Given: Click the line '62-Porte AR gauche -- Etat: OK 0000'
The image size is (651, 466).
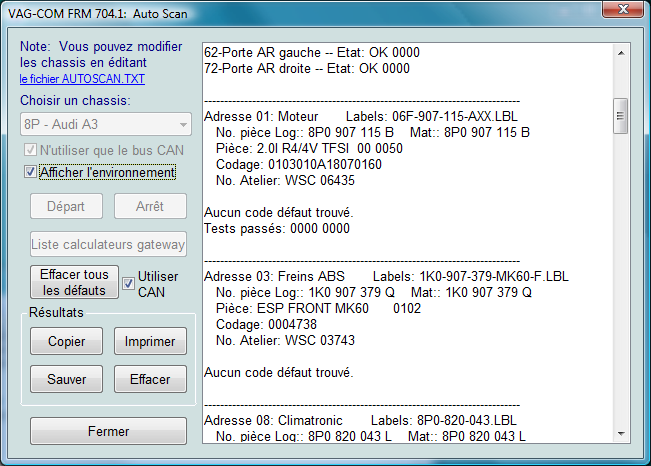Looking at the screenshot, I should point(312,52).
